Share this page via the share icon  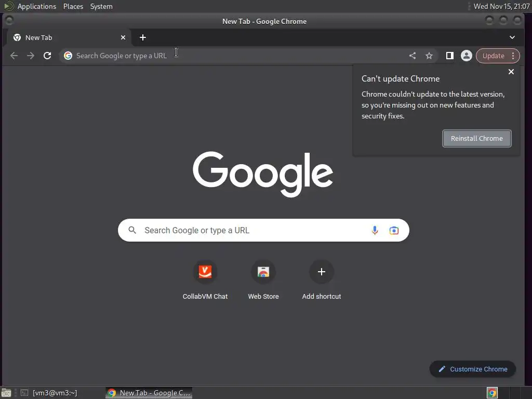[x=412, y=56]
